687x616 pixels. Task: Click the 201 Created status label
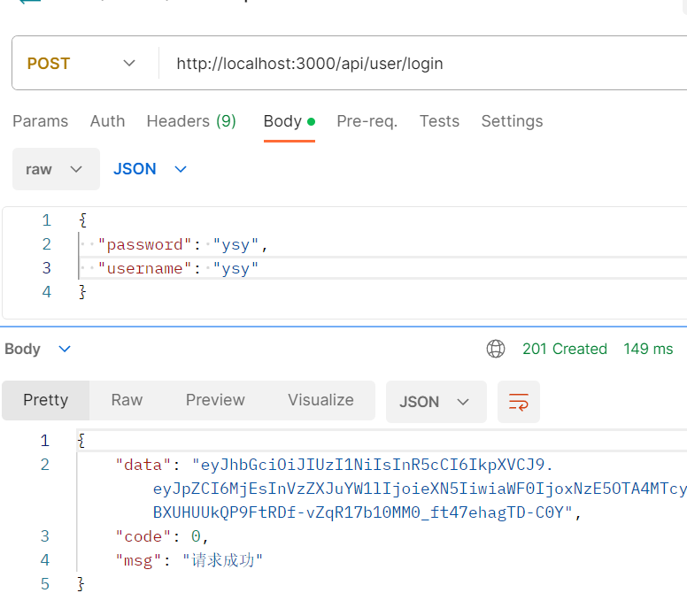pyautogui.click(x=564, y=349)
